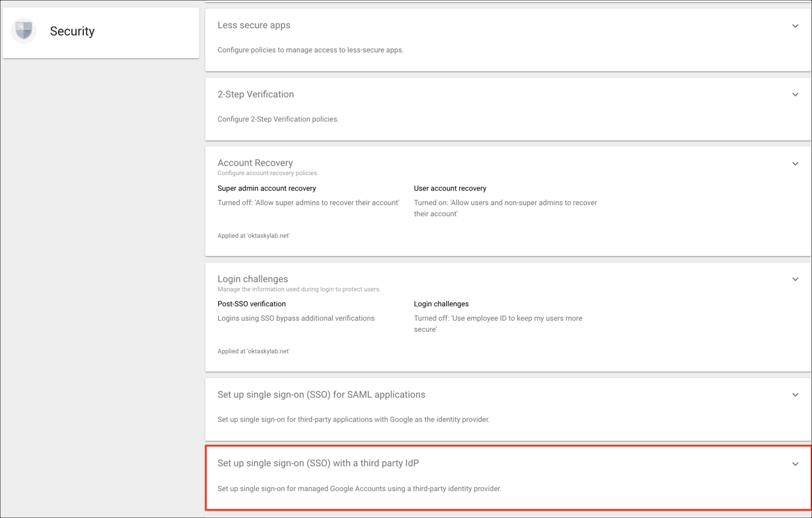Image resolution: width=812 pixels, height=518 pixels.
Task: Select the Super admin account recovery setting
Action: point(267,188)
